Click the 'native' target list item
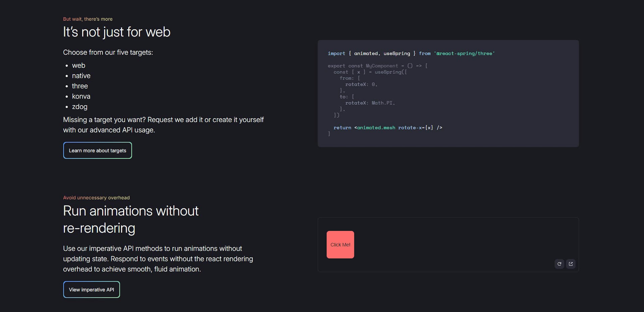The image size is (644, 312). pyautogui.click(x=81, y=76)
